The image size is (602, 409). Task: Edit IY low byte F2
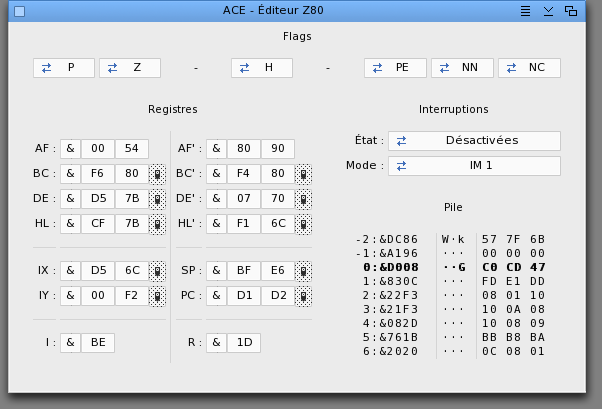point(132,296)
